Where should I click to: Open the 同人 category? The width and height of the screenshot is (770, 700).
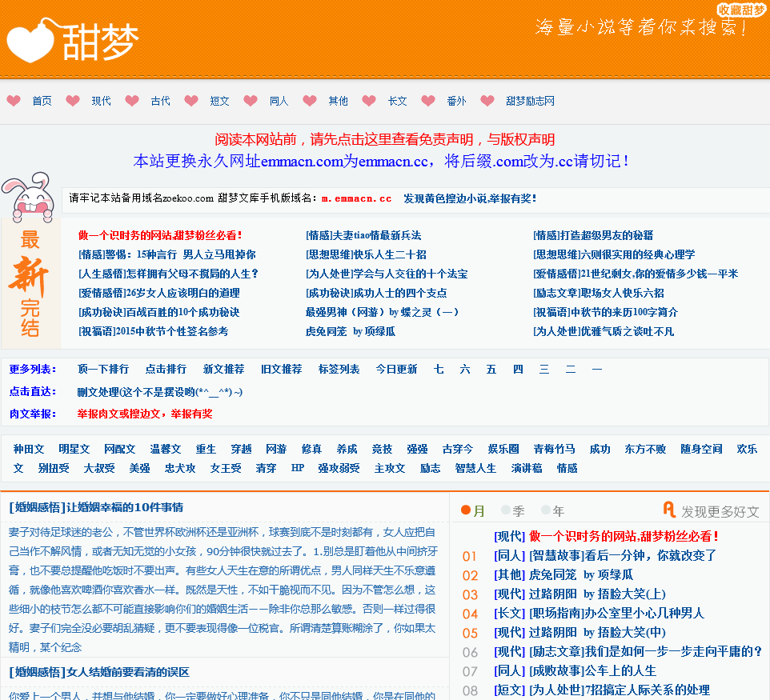(x=279, y=101)
